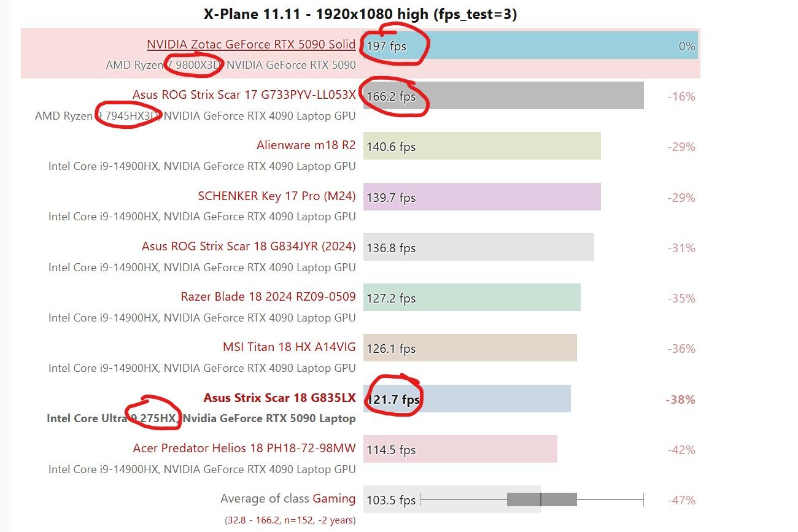This screenshot has width=798, height=532.
Task: Select the 126.1 fps beige bar
Action: point(470,348)
